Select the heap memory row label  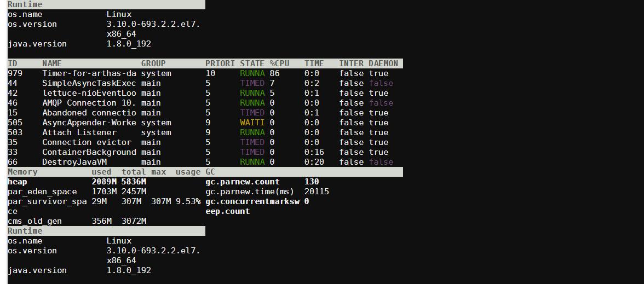18,182
